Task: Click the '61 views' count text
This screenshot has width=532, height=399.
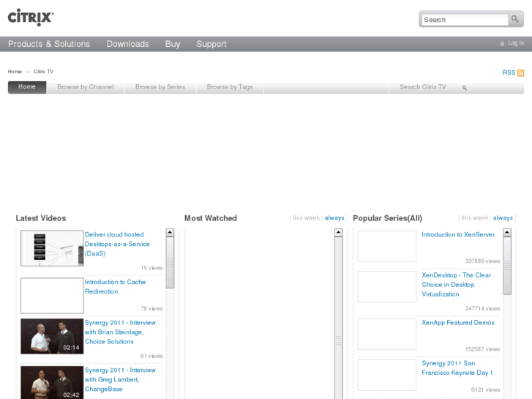Action: click(151, 356)
